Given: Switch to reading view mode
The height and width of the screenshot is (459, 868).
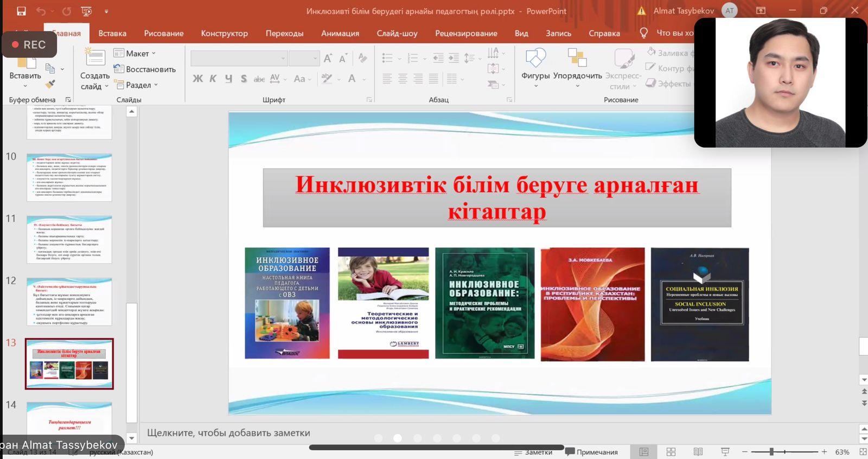Looking at the screenshot, I should coord(698,452).
